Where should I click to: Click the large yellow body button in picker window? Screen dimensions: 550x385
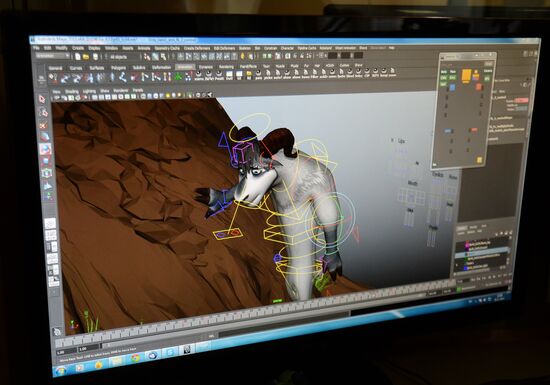click(x=466, y=75)
